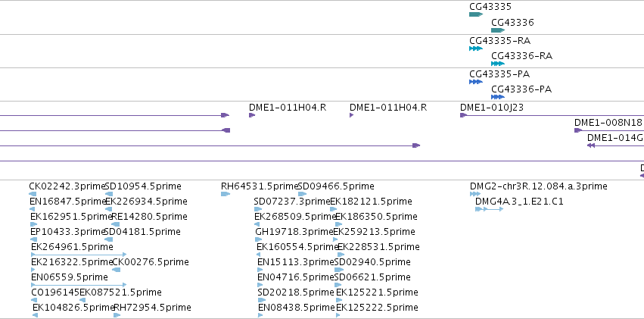Click the EK162951.5prime EST label

pos(71,217)
